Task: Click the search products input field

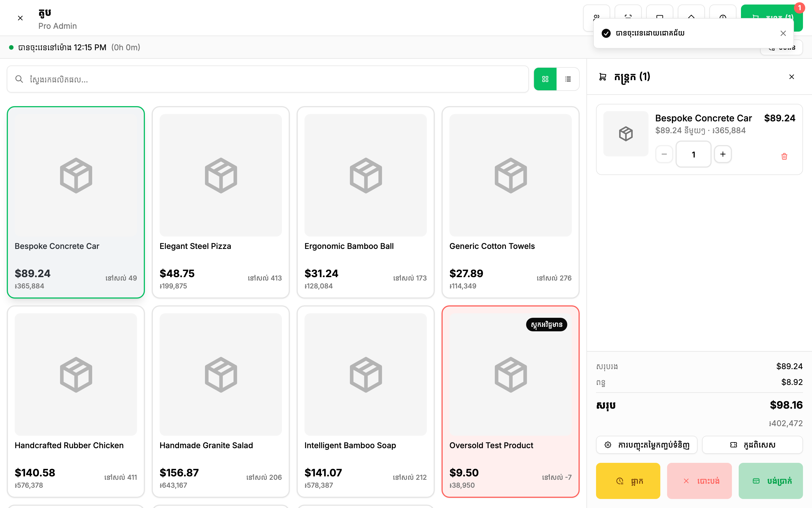Action: click(268, 79)
